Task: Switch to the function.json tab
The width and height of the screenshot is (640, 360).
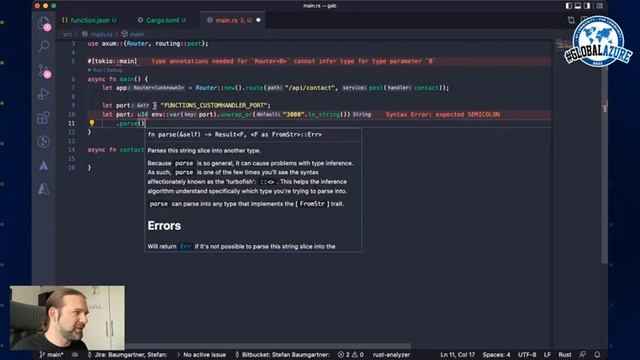Action: point(89,20)
